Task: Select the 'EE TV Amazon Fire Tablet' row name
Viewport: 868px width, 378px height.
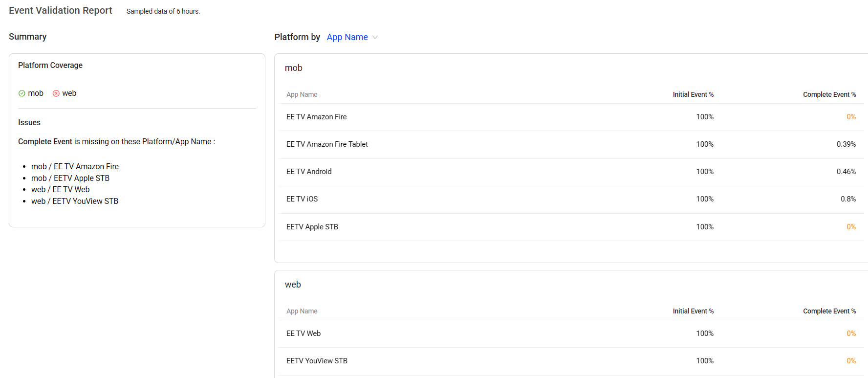Action: (327, 144)
